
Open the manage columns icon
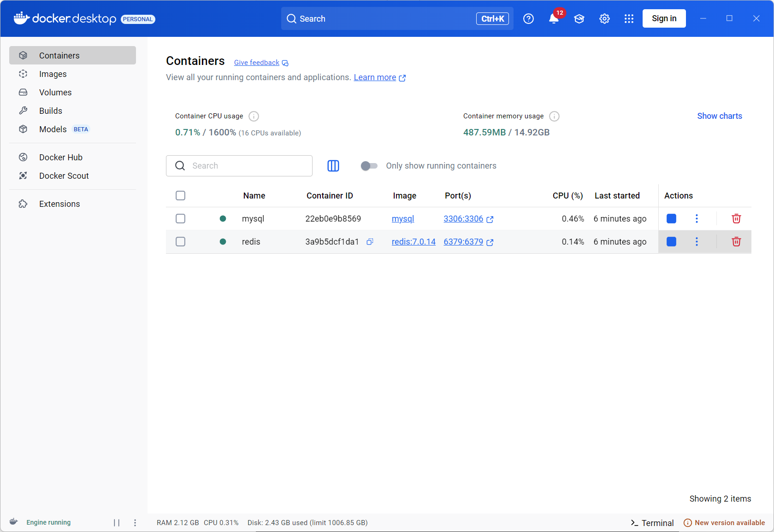click(x=333, y=166)
